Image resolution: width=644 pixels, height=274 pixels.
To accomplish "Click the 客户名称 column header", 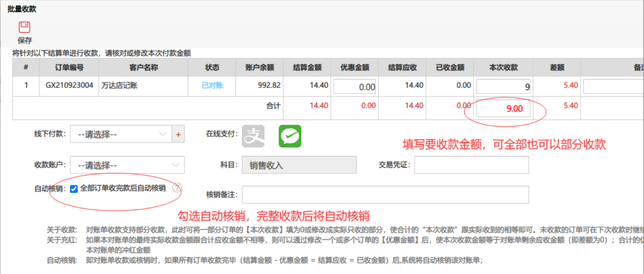I will [x=144, y=67].
